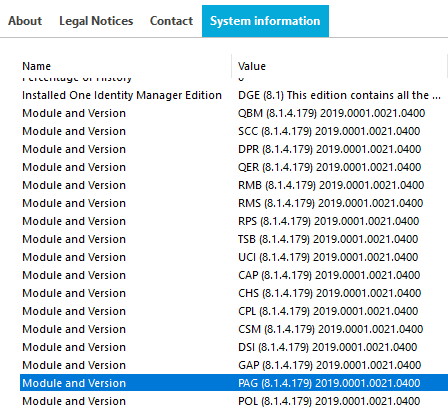
Task: Select the DPR module version row
Action: [234, 149]
